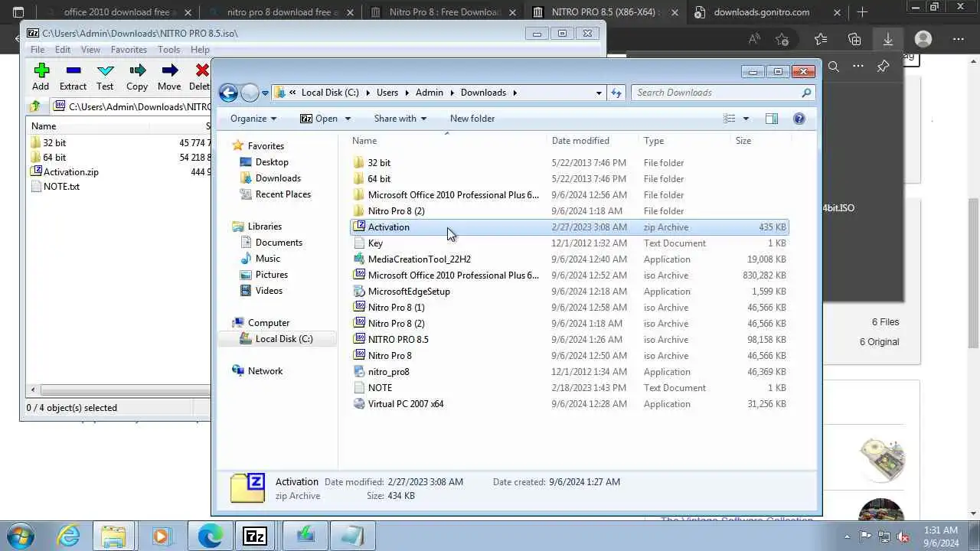Viewport: 980px width, 551px height.
Task: Click the Copy icon in 7-Zip
Action: coord(137,71)
